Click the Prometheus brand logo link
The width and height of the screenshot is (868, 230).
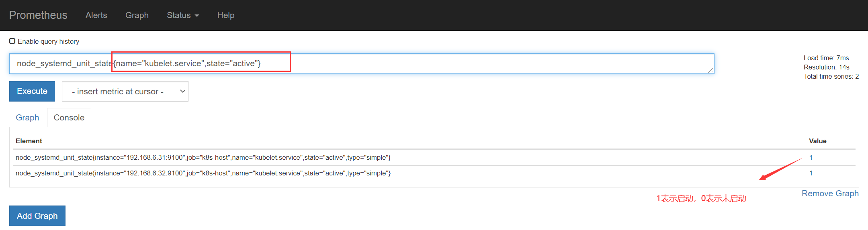click(38, 15)
